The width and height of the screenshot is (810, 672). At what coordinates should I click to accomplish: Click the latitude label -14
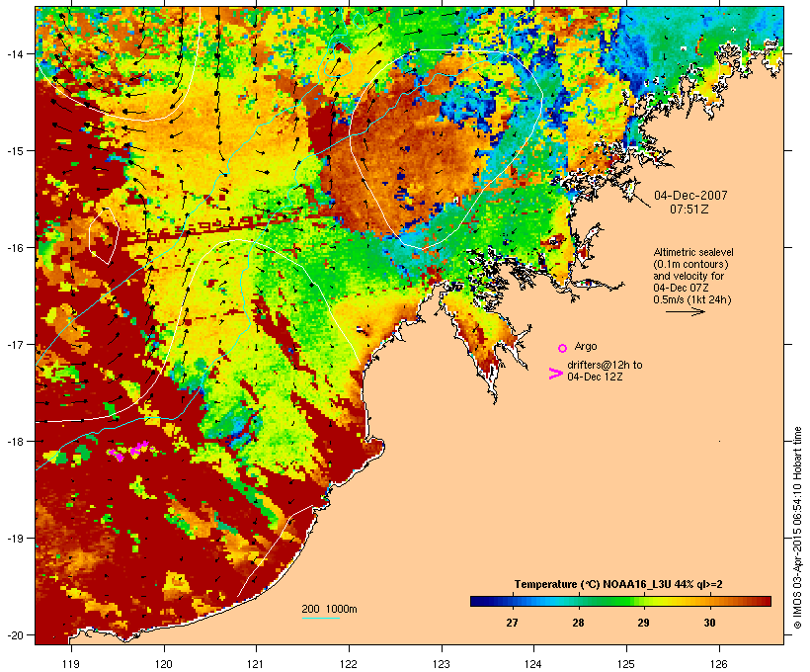point(14,53)
